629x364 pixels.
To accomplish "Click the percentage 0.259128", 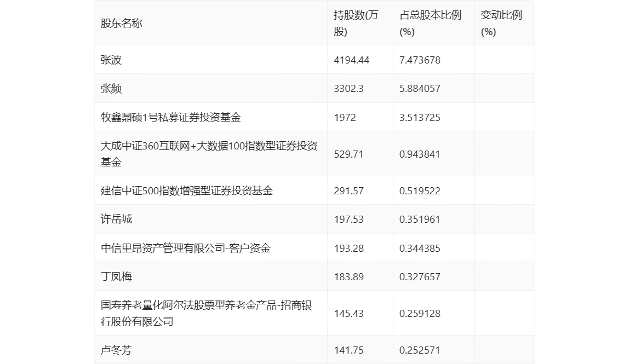I will tap(420, 314).
